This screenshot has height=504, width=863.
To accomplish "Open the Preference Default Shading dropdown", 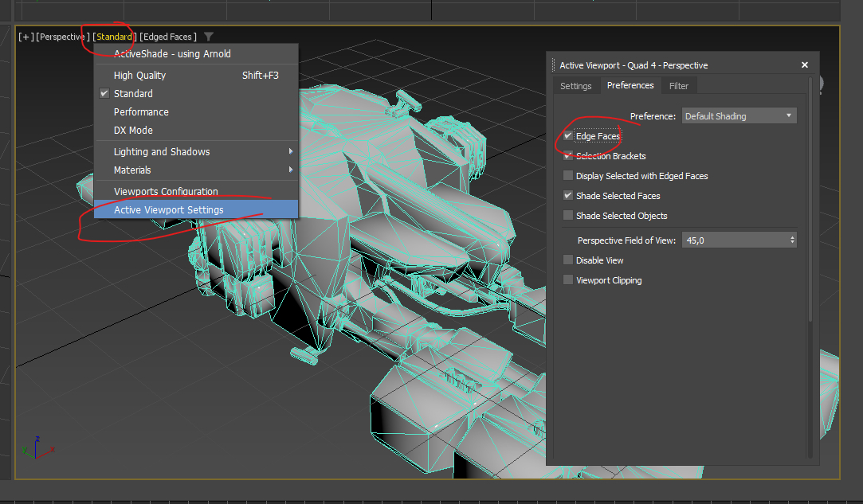I will point(739,116).
